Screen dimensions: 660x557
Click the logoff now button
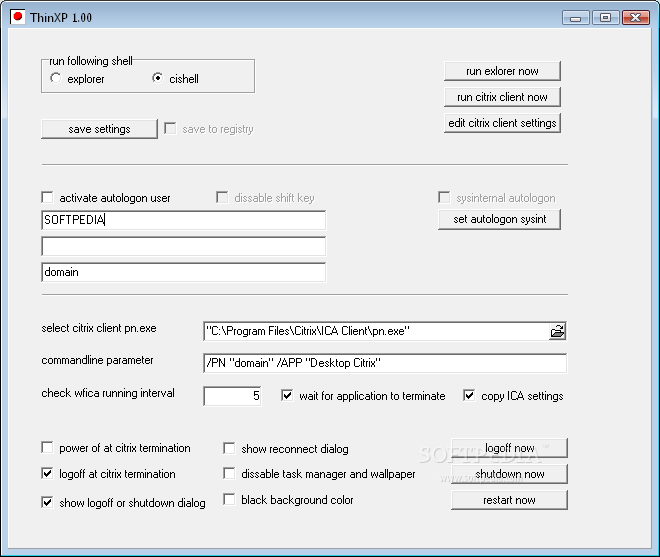coord(509,448)
